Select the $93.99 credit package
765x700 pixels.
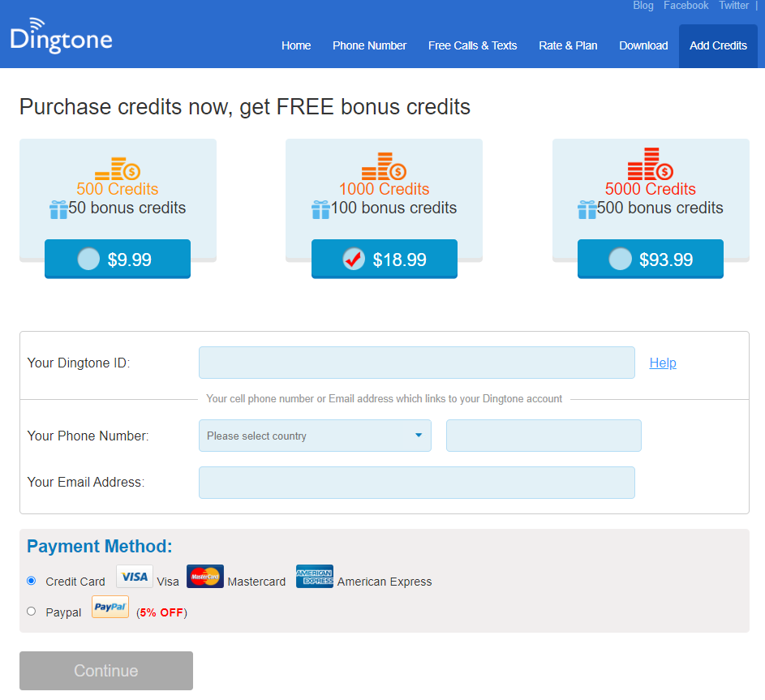[651, 259]
